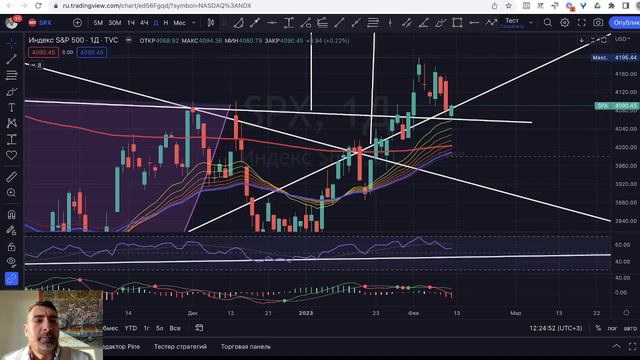Open trend line tools in left sidebar
Image resolution: width=640 pixels, height=360 pixels.
[11, 59]
